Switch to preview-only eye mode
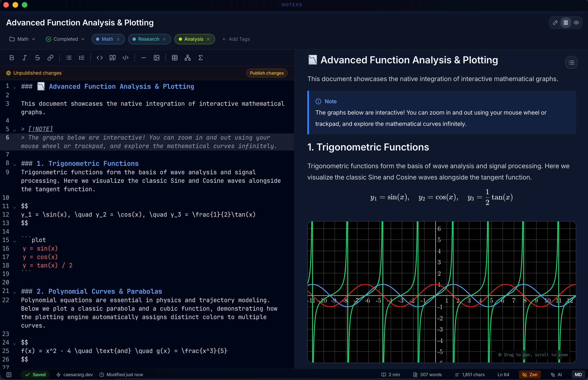The height and width of the screenshot is (380, 588). [x=576, y=23]
